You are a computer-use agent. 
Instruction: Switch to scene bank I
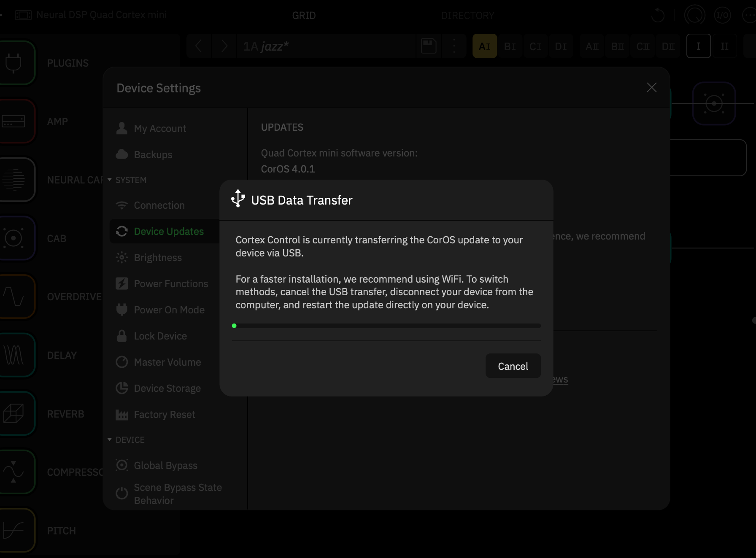(x=699, y=46)
